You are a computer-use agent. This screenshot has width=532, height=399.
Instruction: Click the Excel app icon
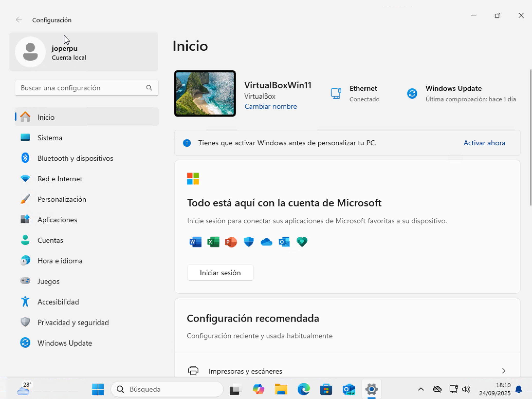click(x=213, y=242)
